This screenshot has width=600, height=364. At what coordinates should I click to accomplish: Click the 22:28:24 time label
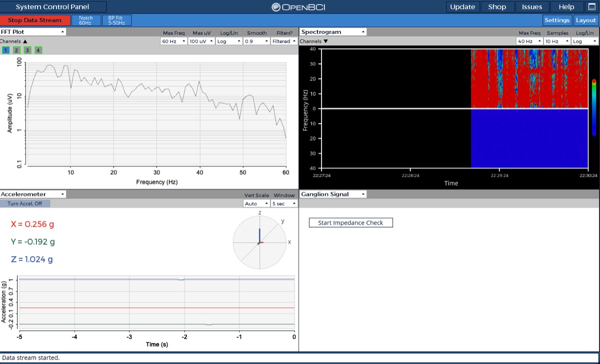pyautogui.click(x=410, y=176)
